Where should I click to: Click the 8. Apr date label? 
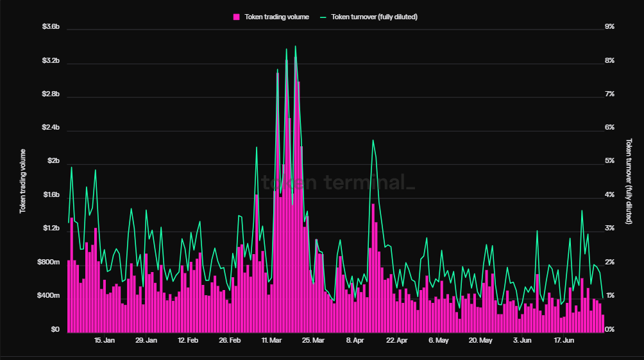pyautogui.click(x=355, y=340)
